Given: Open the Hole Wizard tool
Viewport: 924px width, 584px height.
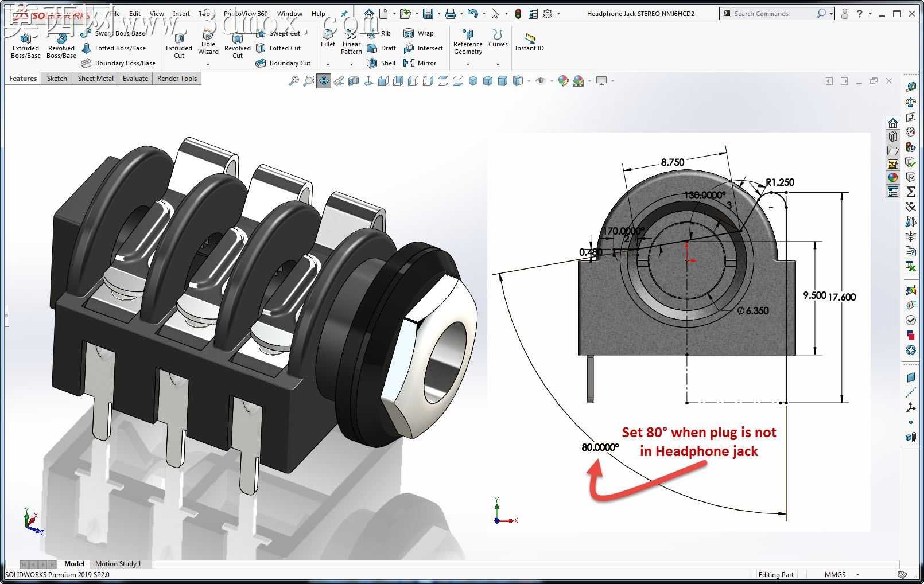Looking at the screenshot, I should point(208,42).
